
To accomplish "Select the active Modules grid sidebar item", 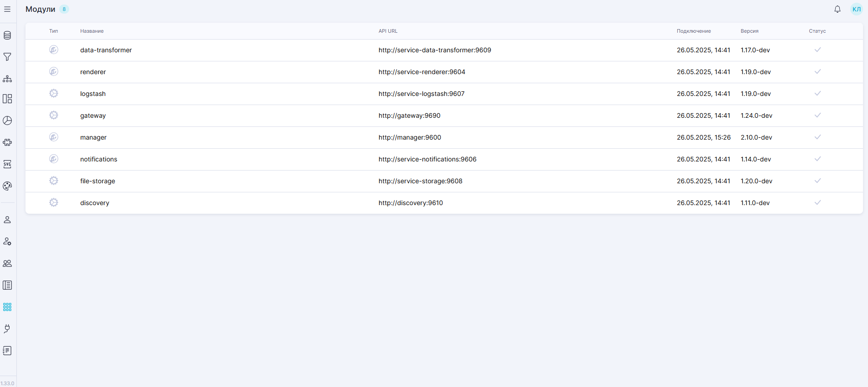I will tap(7, 307).
